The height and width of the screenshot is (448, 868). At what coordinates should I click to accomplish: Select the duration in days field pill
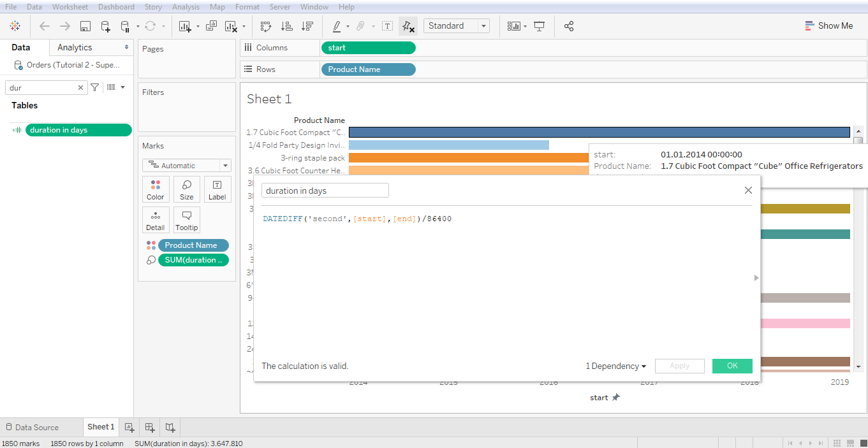coord(78,130)
